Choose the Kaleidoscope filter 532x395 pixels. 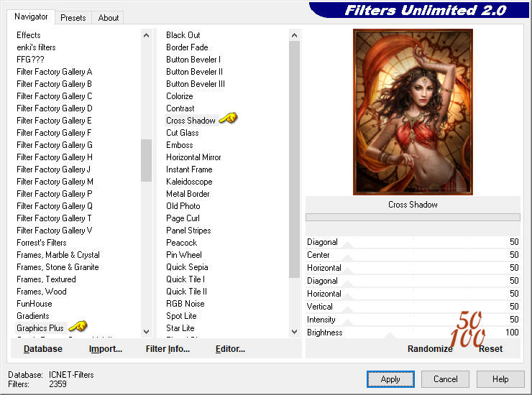click(189, 182)
